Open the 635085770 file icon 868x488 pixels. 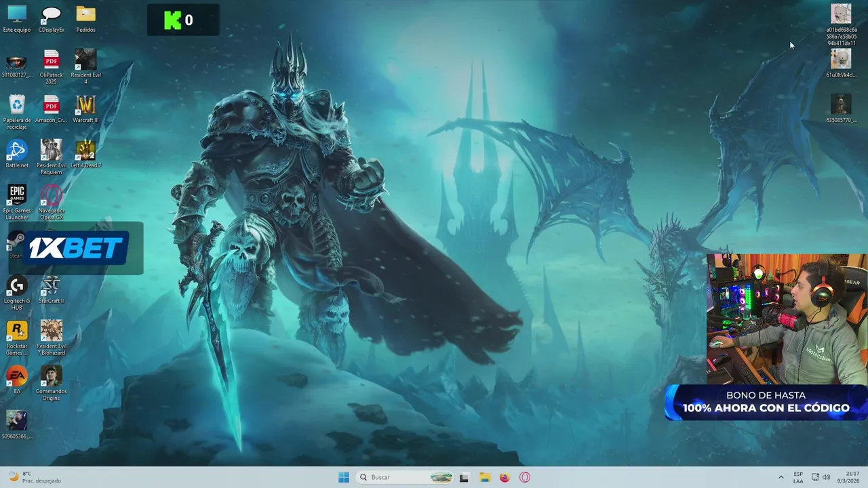click(x=841, y=109)
